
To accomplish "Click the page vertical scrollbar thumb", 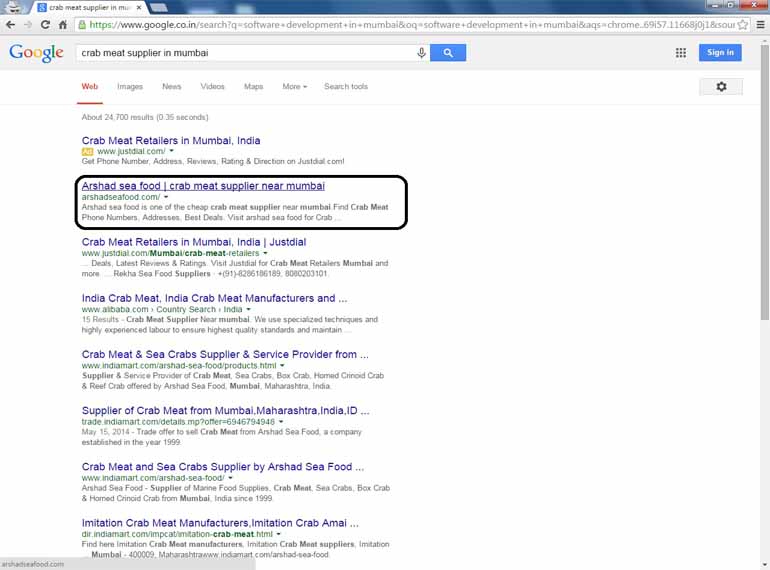I will click(765, 183).
